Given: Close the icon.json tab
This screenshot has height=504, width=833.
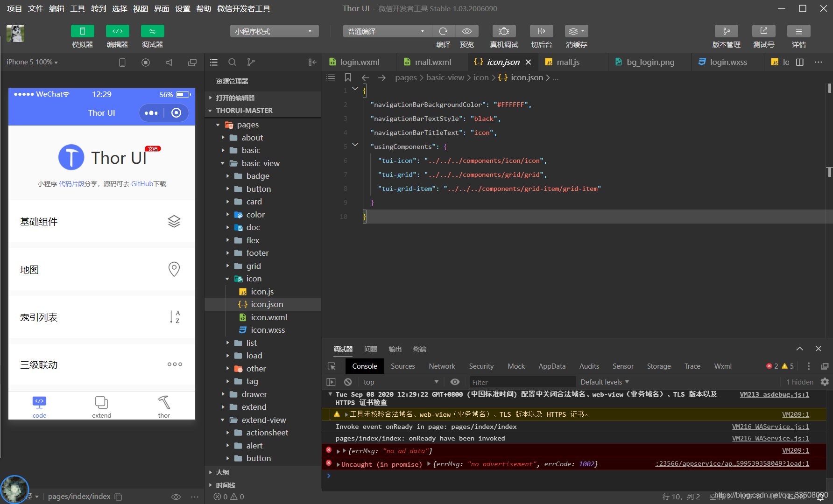Looking at the screenshot, I should [528, 62].
